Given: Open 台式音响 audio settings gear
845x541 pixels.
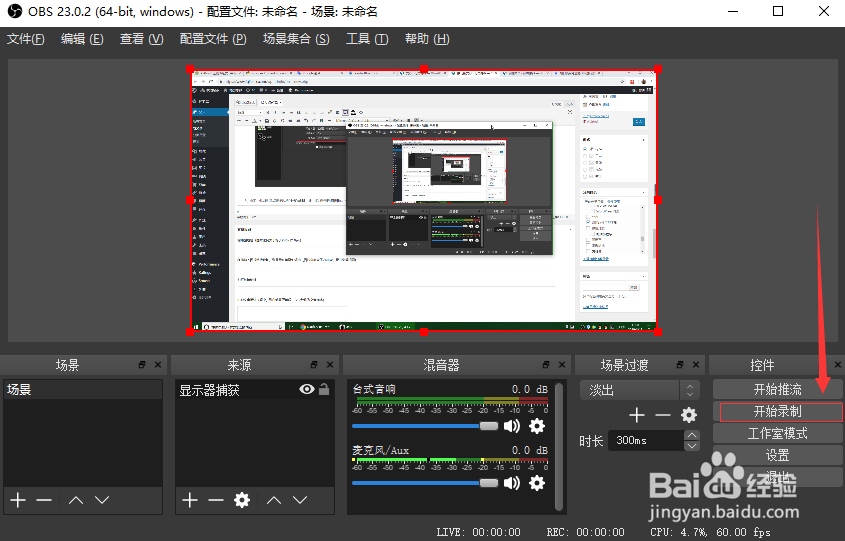Looking at the screenshot, I should [x=537, y=426].
